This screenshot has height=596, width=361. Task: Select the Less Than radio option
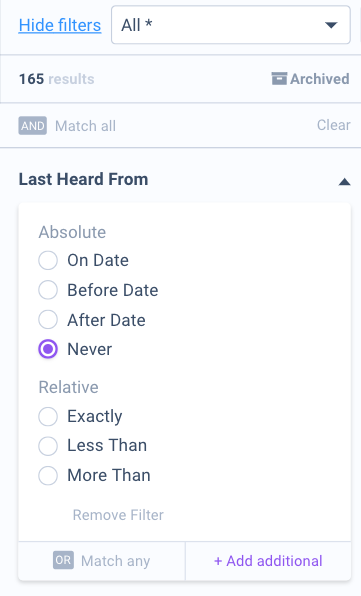48,445
